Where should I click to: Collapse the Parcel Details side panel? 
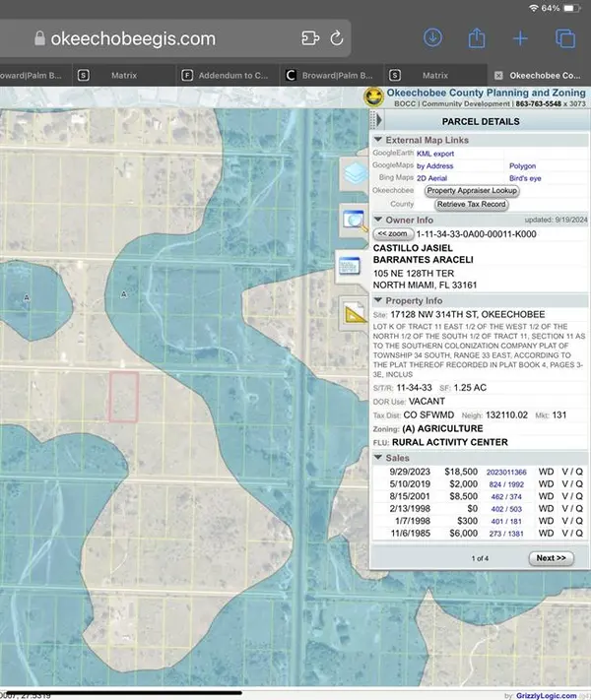point(379,121)
